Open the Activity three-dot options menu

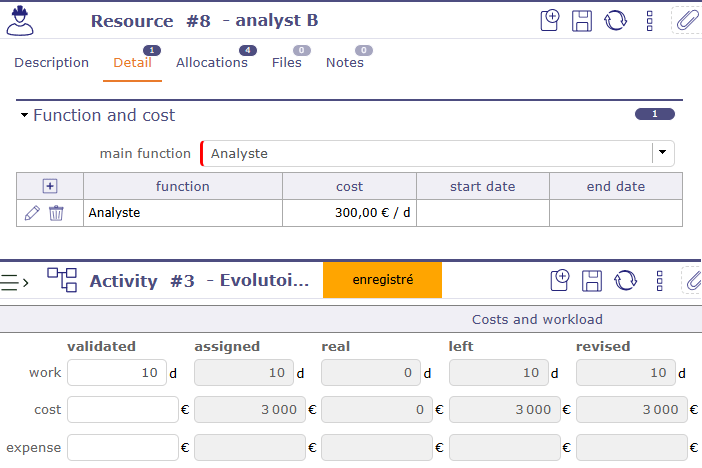[659, 280]
